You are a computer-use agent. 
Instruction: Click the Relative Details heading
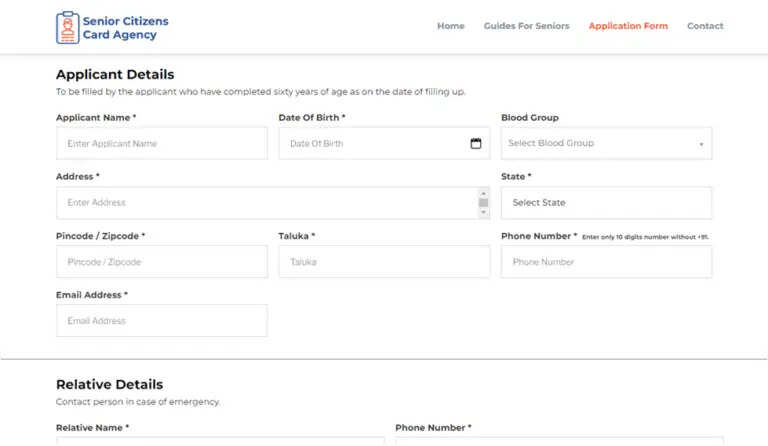(x=109, y=384)
